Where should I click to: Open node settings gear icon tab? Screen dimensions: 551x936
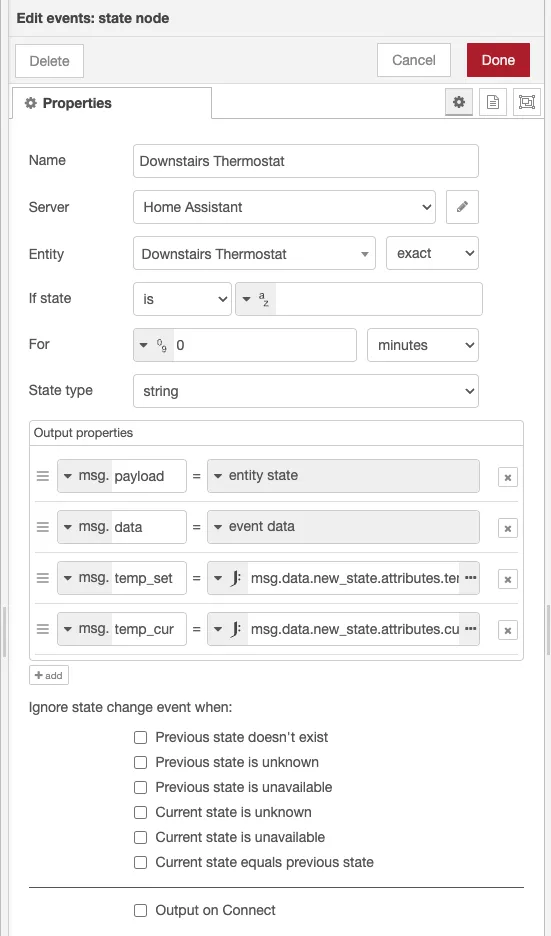pyautogui.click(x=458, y=102)
